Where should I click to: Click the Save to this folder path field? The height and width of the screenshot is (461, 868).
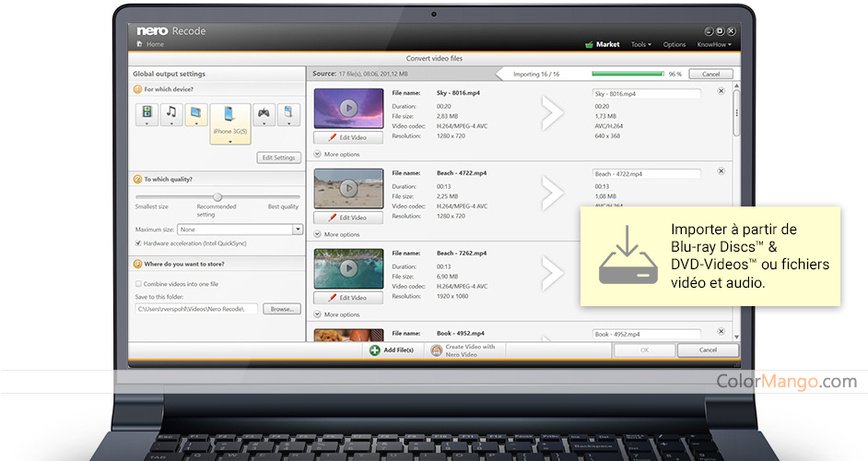196,309
